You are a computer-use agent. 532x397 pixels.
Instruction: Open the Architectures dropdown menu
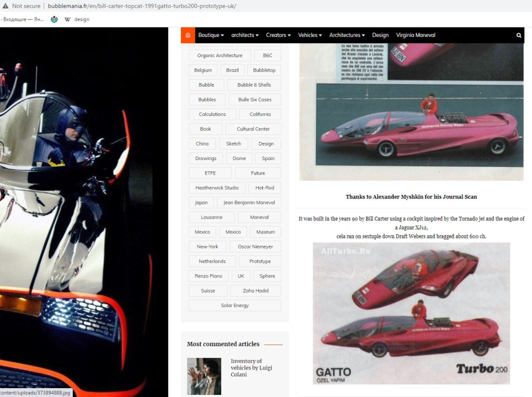click(x=347, y=35)
